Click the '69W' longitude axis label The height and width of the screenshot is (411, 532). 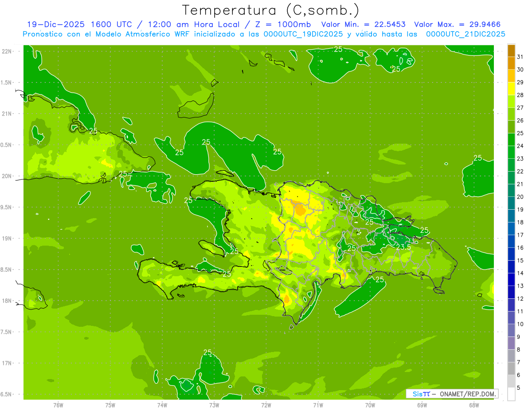pos(422,405)
